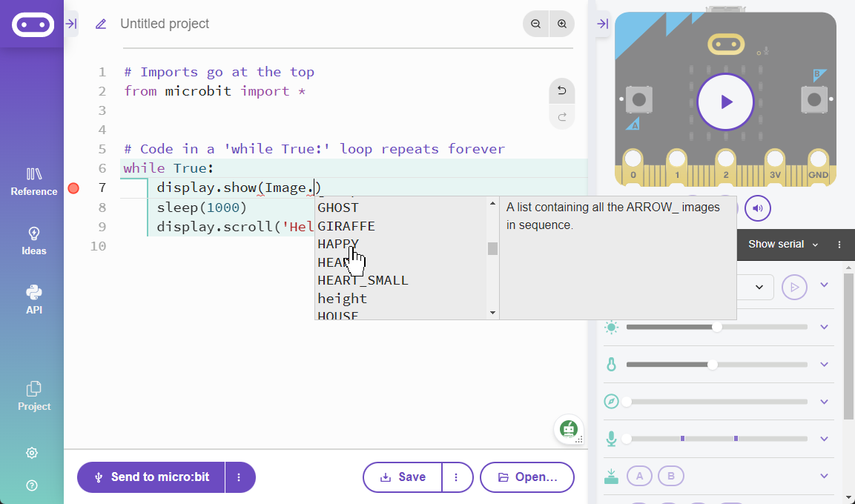Open the Reference tab

click(x=34, y=182)
